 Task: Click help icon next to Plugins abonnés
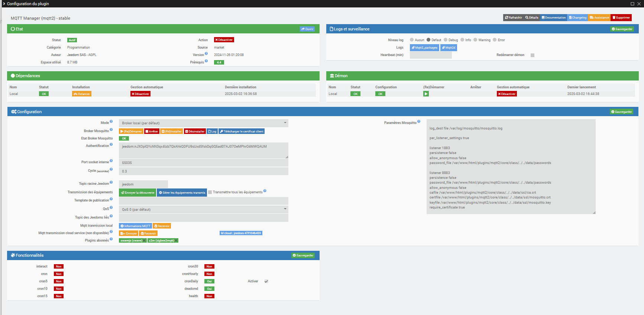point(111,239)
